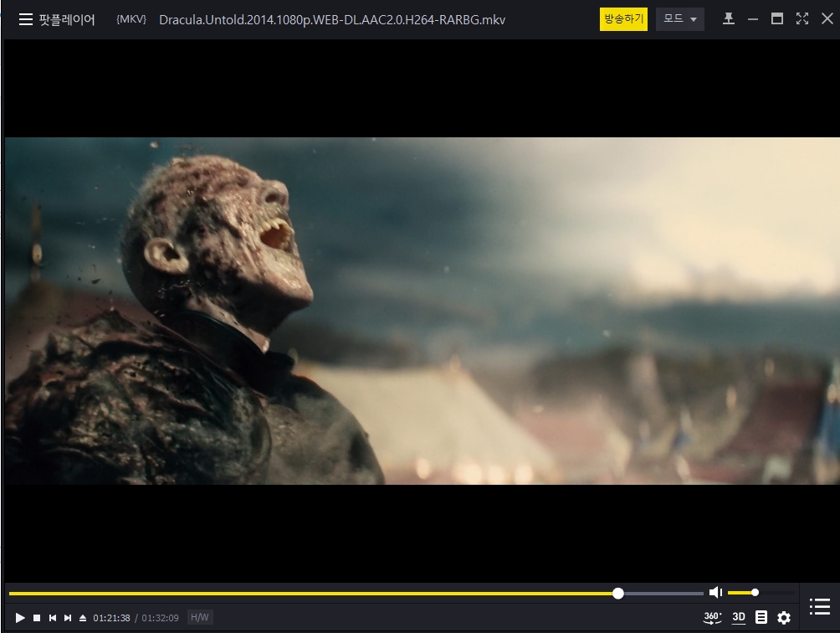840x633 pixels.
Task: Toggle 3D video mode
Action: [739, 617]
